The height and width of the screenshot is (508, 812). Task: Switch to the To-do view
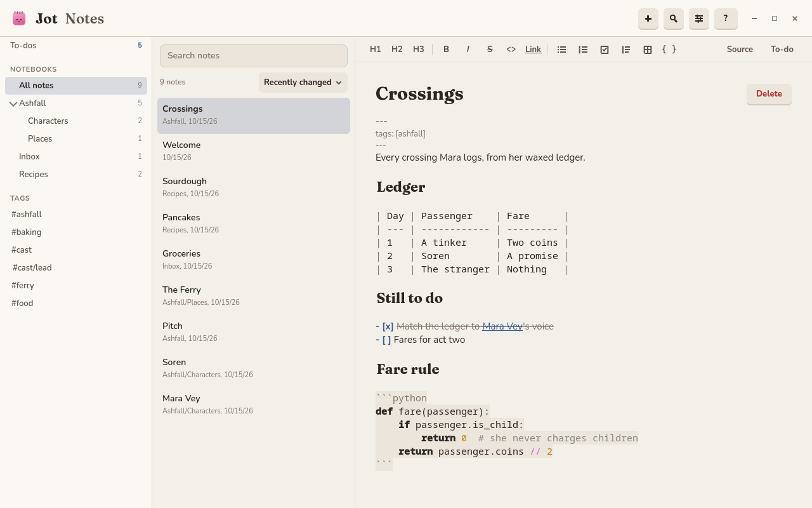click(x=782, y=49)
